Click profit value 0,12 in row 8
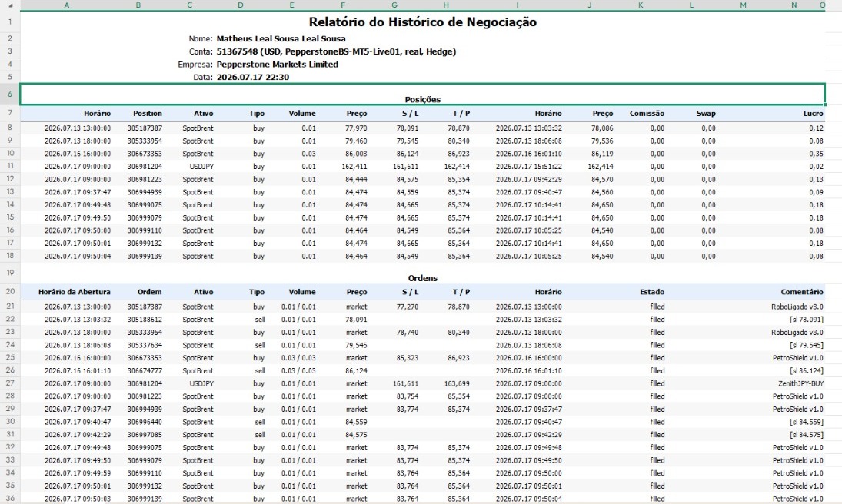The height and width of the screenshot is (504, 842). coord(816,128)
